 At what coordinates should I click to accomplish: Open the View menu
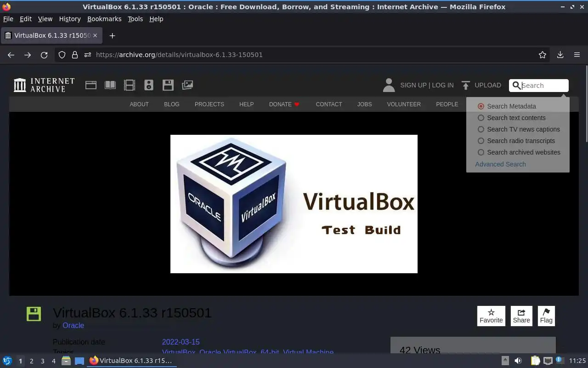click(45, 19)
